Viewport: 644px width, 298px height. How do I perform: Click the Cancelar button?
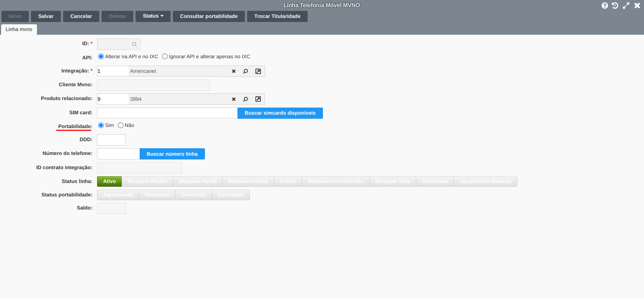pos(81,16)
